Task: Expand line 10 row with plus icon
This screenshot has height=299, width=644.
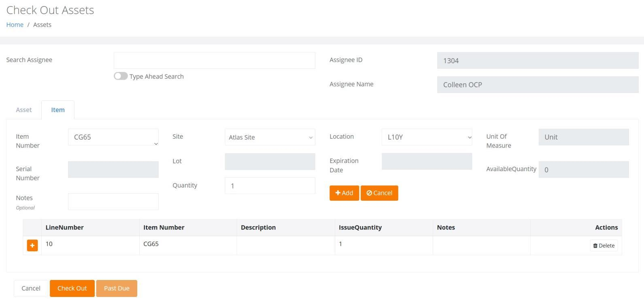Action: pyautogui.click(x=32, y=245)
